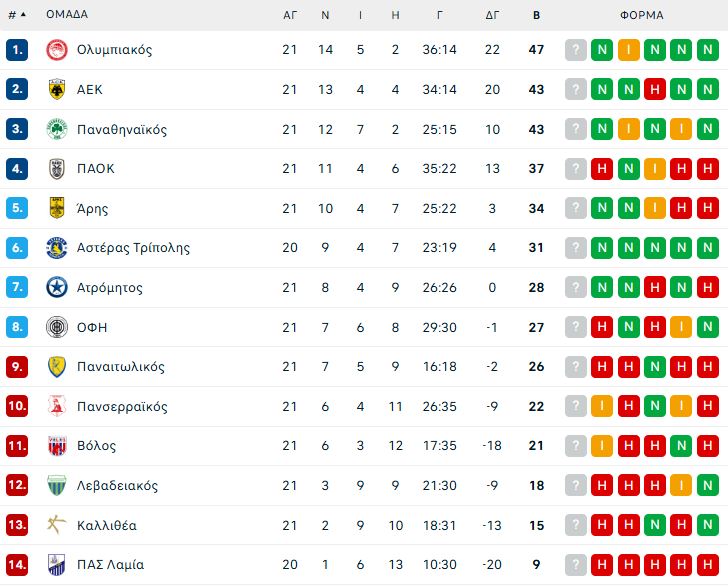Open the ΠΑΣ Λαμία team link
This screenshot has width=728, height=586.
[110, 565]
